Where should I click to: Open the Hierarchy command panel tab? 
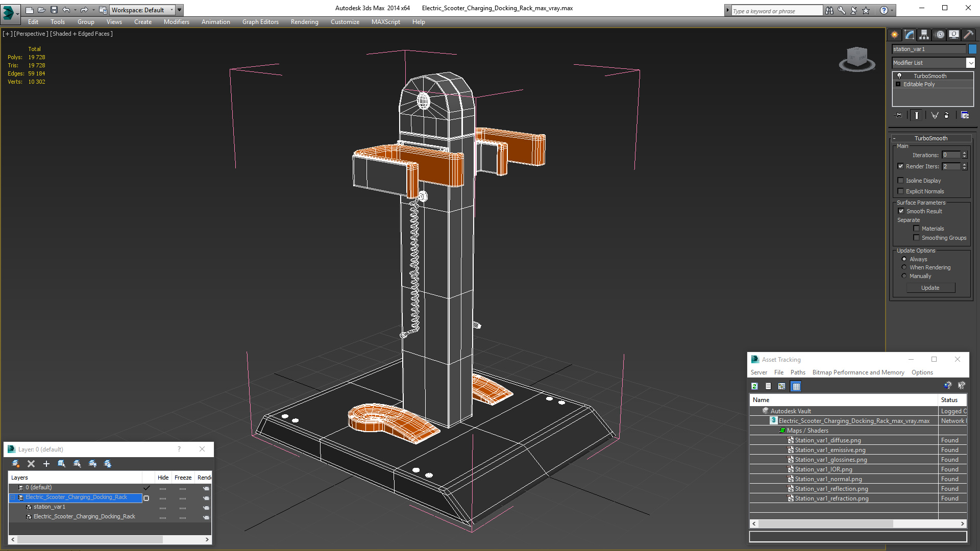pos(924,35)
